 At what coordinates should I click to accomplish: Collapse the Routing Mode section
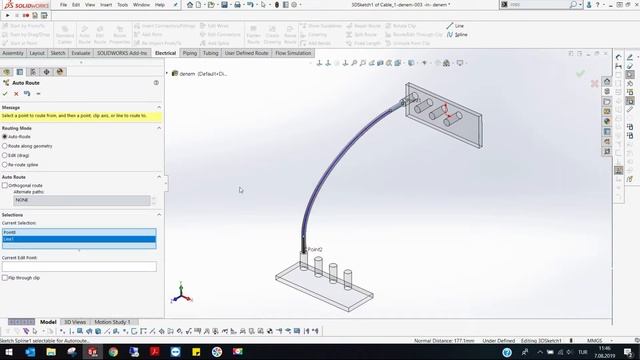point(159,128)
